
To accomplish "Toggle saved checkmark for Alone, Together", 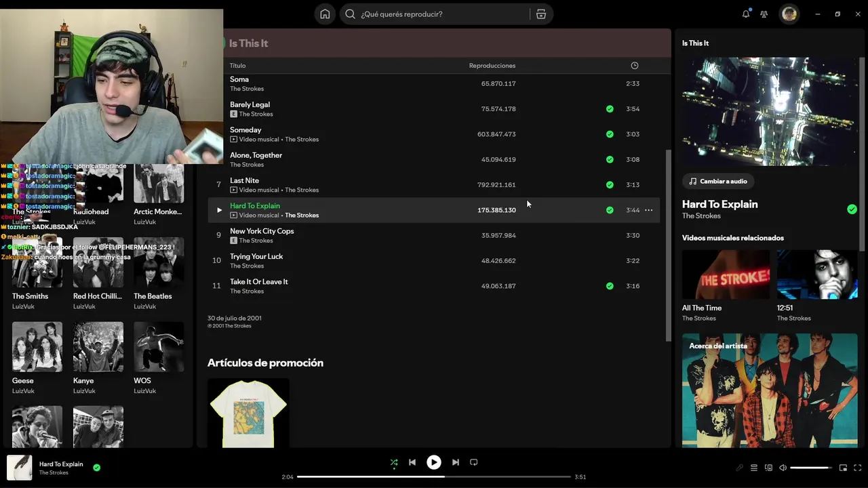I will (x=610, y=159).
